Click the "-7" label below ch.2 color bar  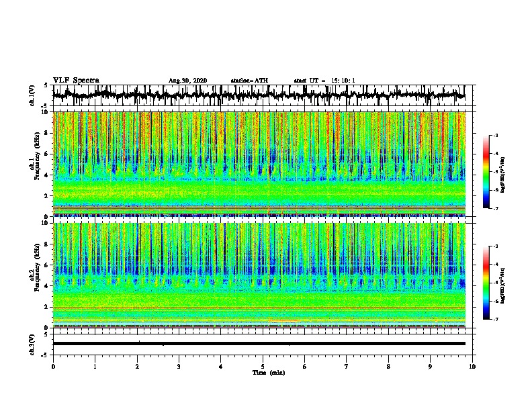tap(495, 319)
